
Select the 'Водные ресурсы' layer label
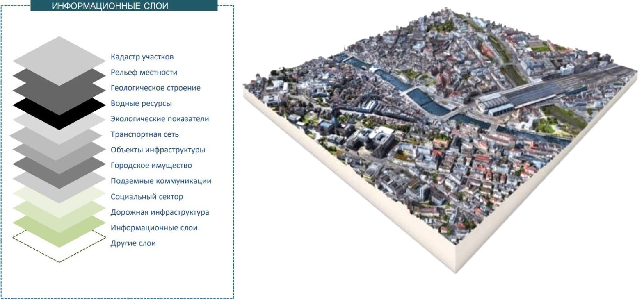coord(141,104)
